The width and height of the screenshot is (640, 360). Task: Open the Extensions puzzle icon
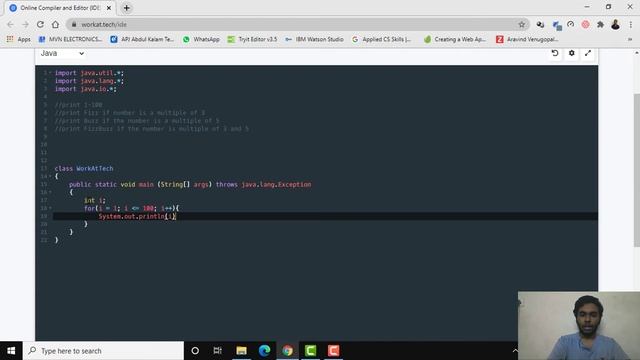[x=600, y=24]
